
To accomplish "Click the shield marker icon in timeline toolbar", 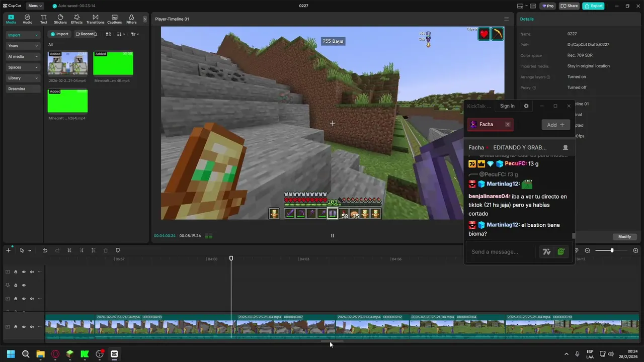I will 118,250.
